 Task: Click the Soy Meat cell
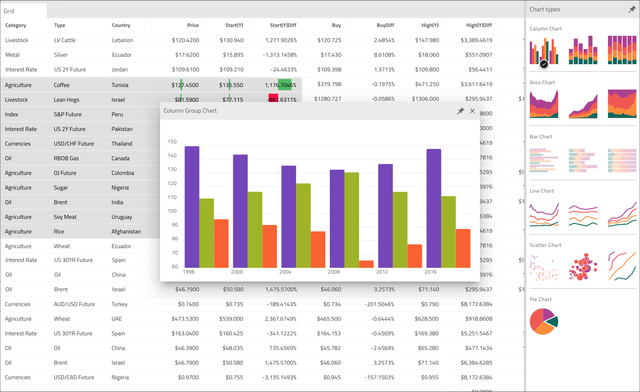[x=65, y=217]
